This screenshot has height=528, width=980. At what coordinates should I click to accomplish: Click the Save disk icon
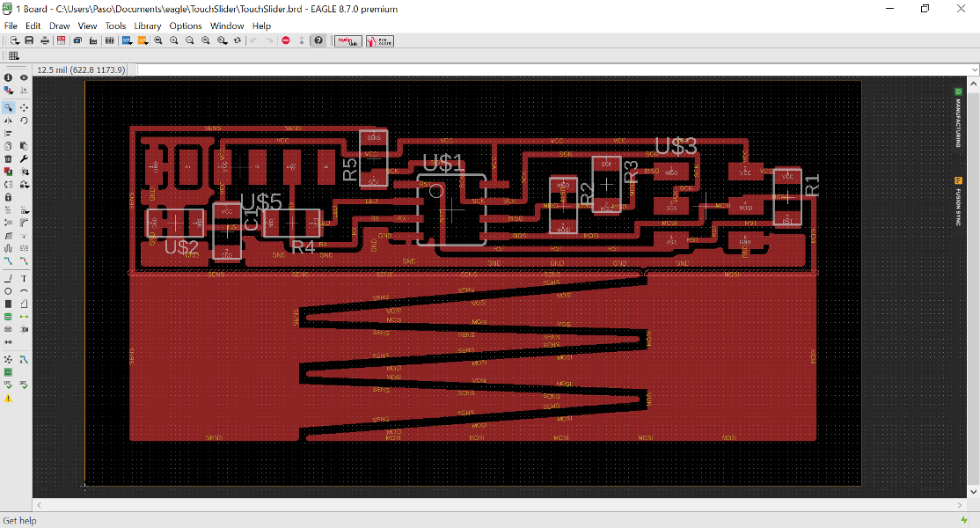pyautogui.click(x=29, y=40)
